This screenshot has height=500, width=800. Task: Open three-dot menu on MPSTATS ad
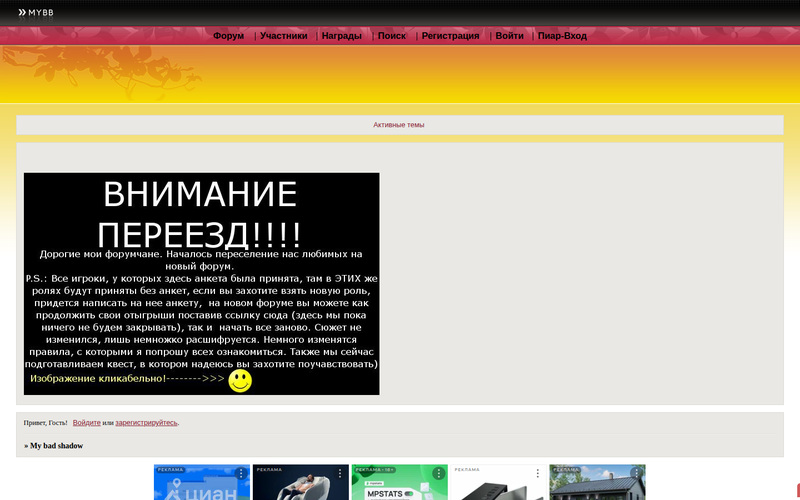(x=438, y=473)
